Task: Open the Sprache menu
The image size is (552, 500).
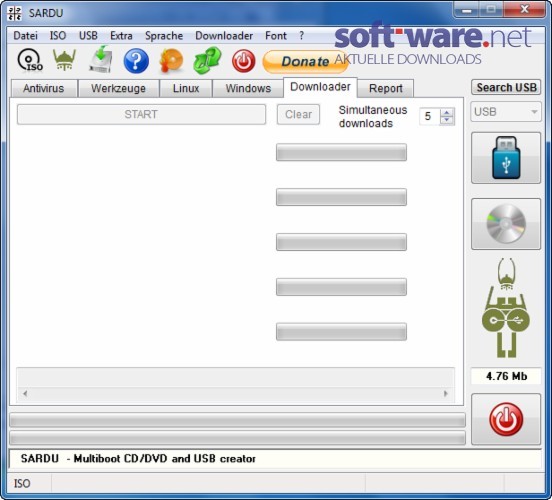Action: (164, 36)
